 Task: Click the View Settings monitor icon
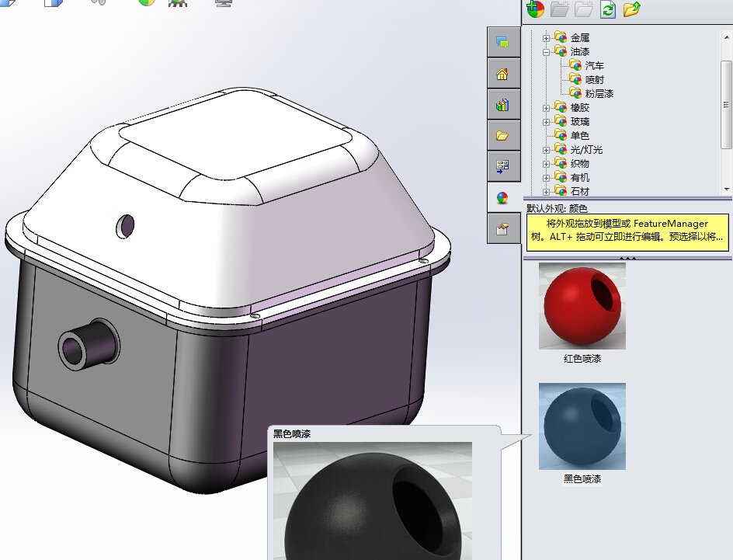(x=224, y=3)
